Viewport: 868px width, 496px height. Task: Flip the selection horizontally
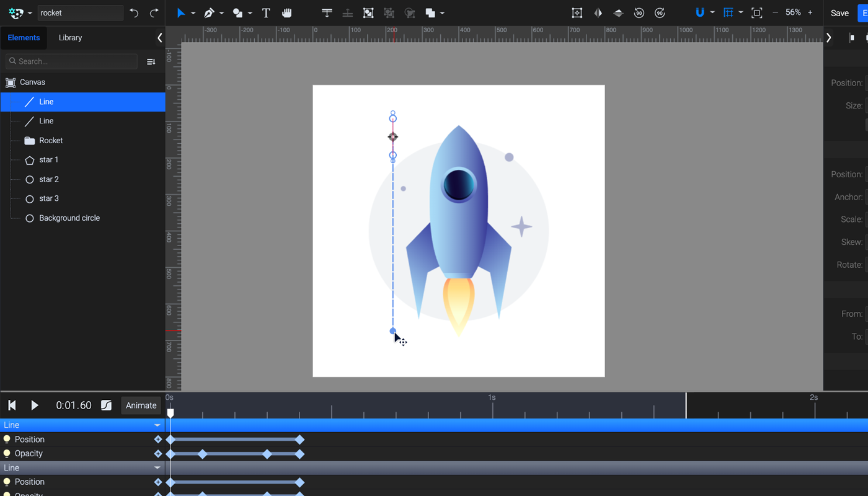tap(598, 13)
